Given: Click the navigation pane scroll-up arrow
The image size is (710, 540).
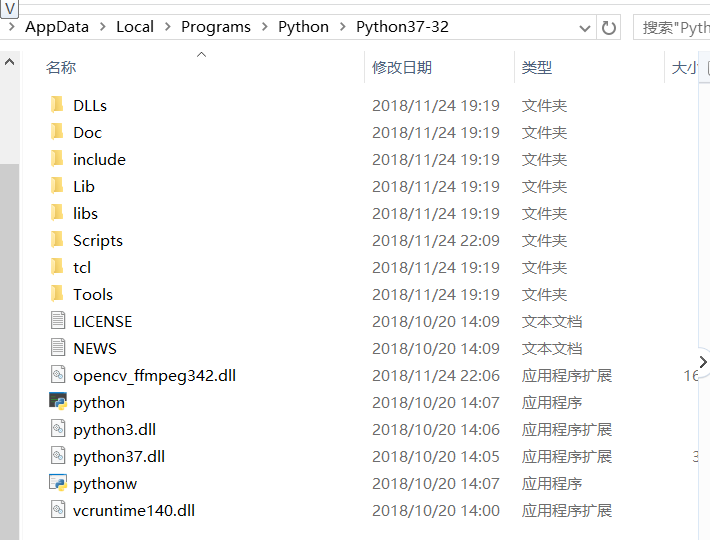Looking at the screenshot, I should (10, 62).
